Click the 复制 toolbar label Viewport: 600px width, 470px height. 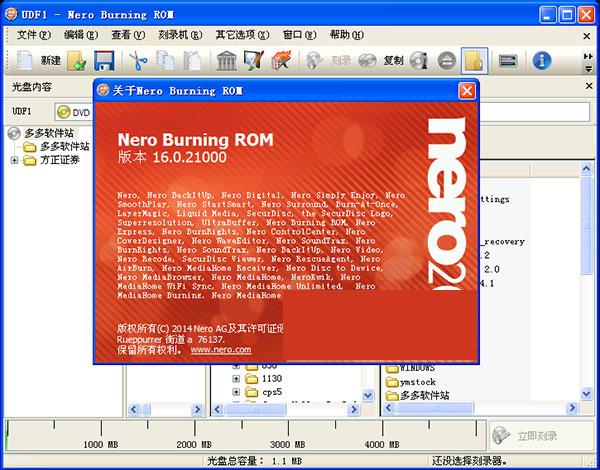[393, 60]
